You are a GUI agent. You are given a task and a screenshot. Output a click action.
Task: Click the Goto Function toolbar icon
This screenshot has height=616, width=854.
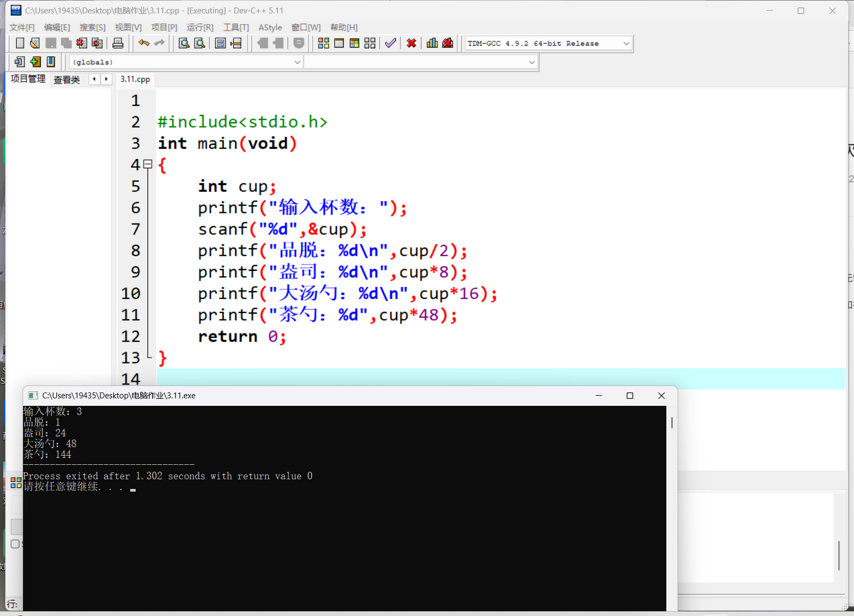pos(220,43)
